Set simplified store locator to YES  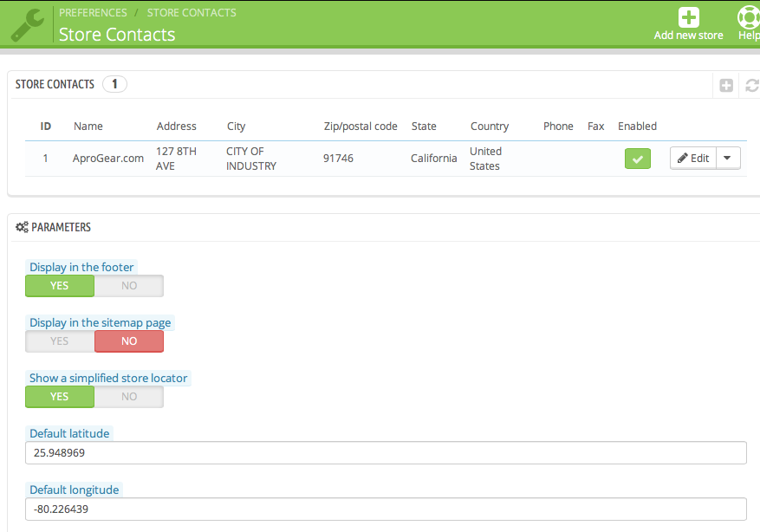click(60, 396)
